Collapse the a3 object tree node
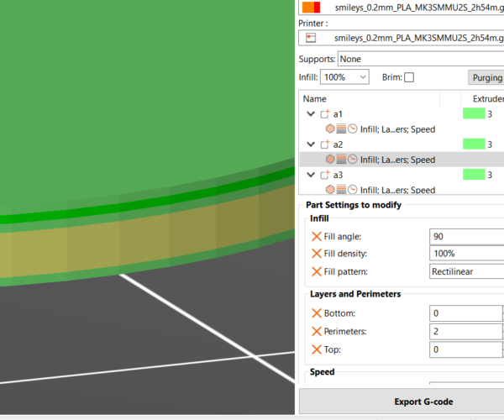Screen dimensions: 504x420 [x=310, y=175]
